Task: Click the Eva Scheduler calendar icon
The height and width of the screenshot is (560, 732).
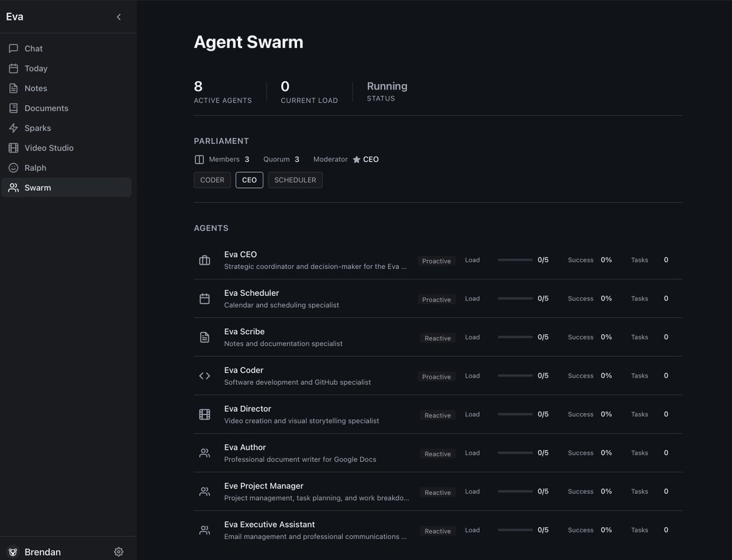Action: click(x=204, y=299)
